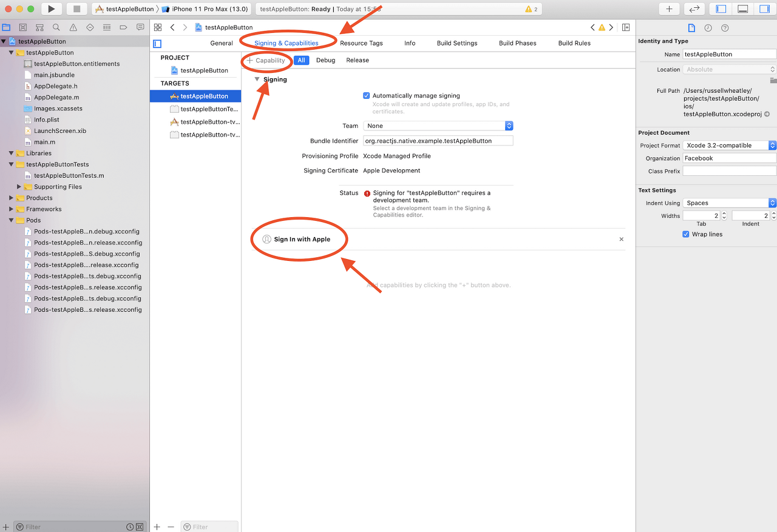Image resolution: width=777 pixels, height=532 pixels.
Task: Open the Project Format dropdown
Action: (x=730, y=146)
